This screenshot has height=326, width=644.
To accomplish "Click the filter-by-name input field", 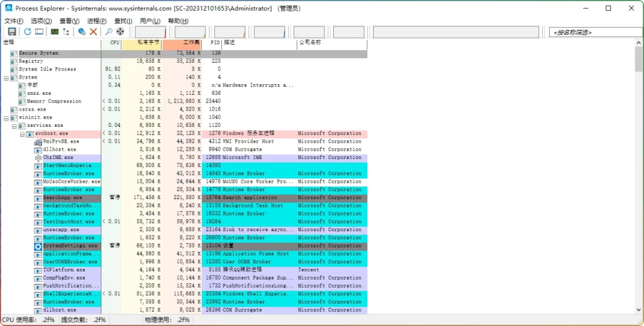I will [596, 33].
